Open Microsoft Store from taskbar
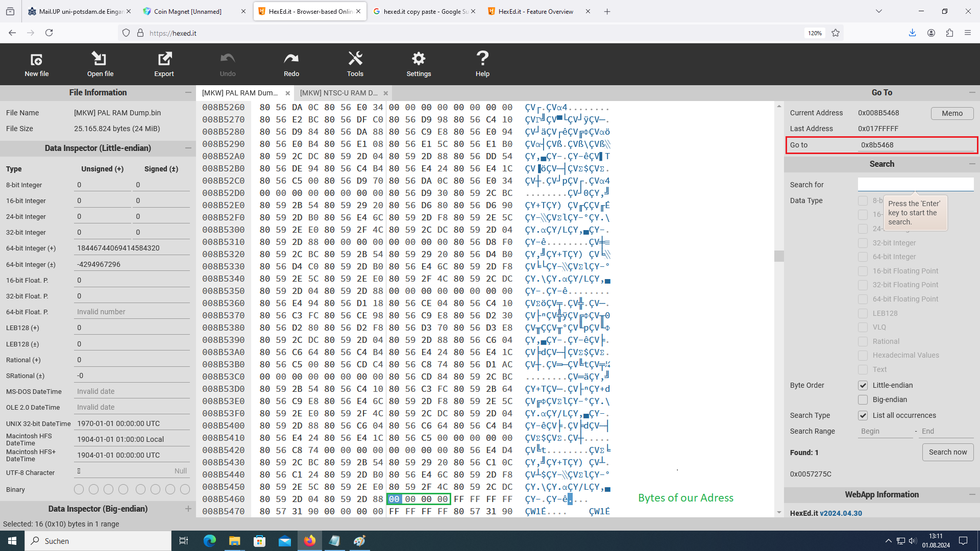The image size is (980, 551). pyautogui.click(x=259, y=541)
